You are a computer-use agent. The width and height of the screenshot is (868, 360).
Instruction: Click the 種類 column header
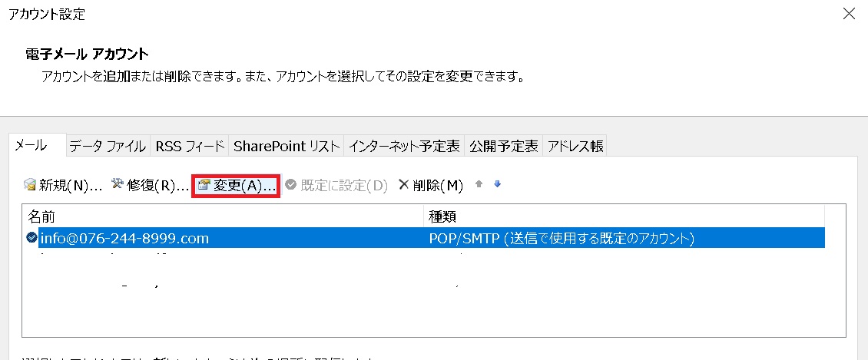coord(624,216)
